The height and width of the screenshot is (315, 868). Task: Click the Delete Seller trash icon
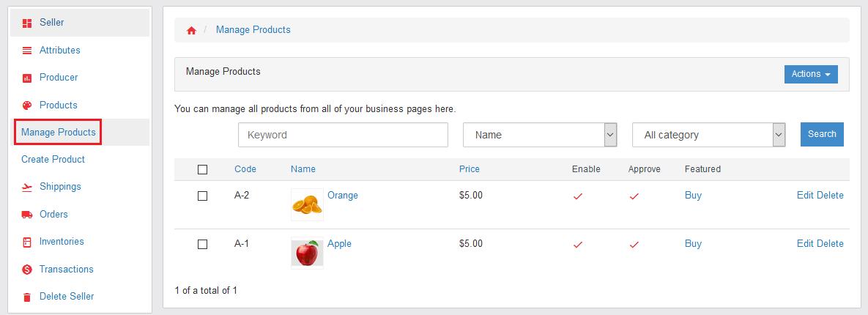coord(27,297)
